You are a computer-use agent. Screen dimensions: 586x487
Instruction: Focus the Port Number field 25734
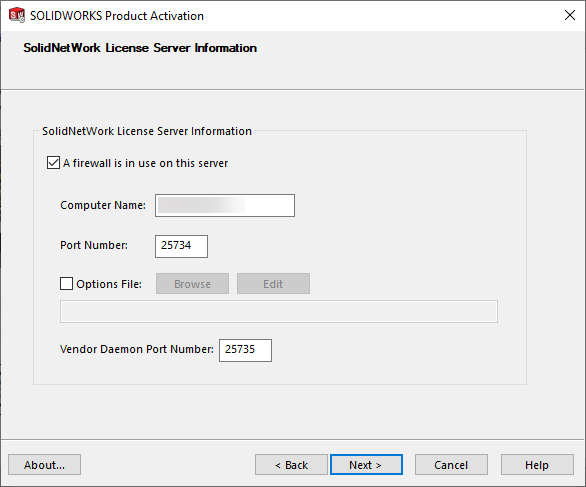[181, 246]
